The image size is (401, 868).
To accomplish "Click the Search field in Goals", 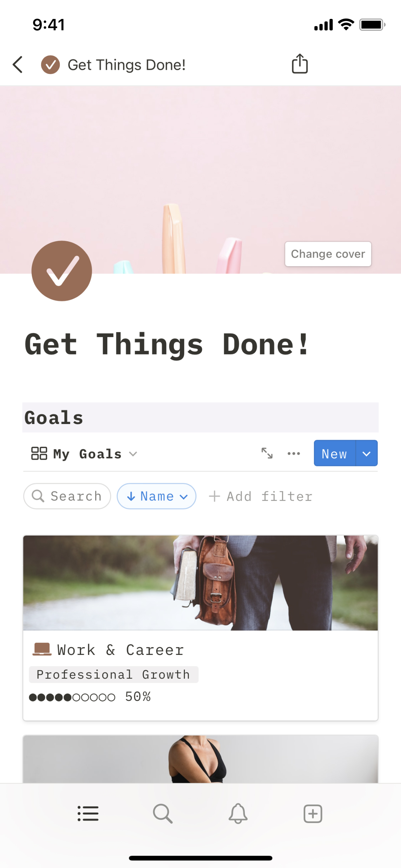I will pos(67,496).
